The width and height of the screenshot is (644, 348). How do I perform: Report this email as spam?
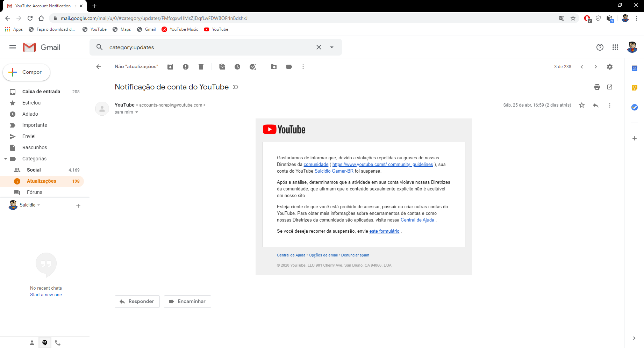click(x=186, y=67)
